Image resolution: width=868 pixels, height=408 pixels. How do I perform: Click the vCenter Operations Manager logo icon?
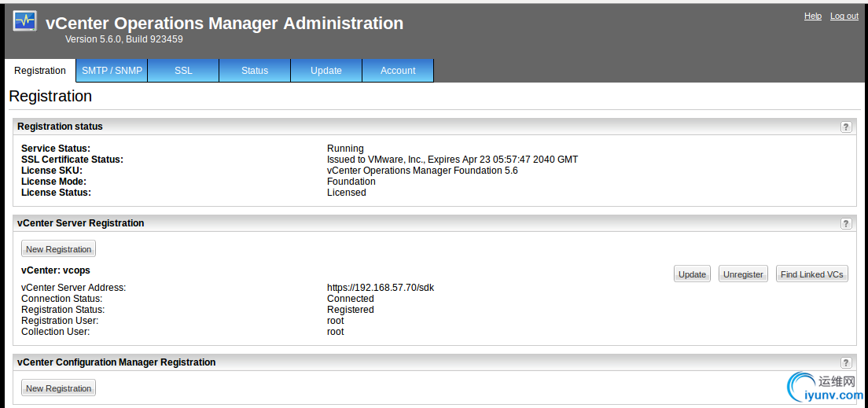(25, 21)
